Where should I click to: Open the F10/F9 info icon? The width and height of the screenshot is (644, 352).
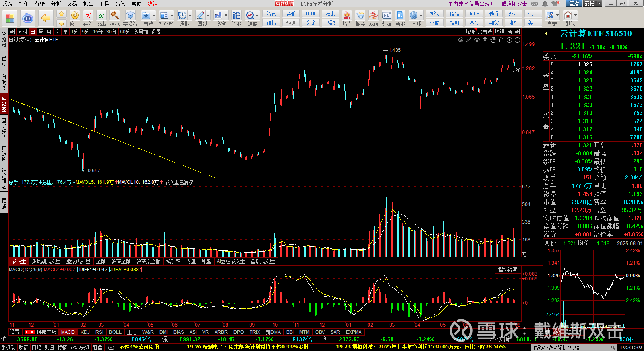[164, 16]
